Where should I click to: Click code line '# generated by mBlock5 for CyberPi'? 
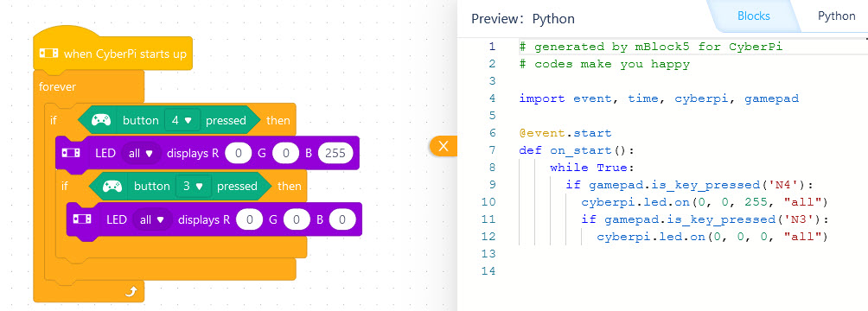pos(650,47)
